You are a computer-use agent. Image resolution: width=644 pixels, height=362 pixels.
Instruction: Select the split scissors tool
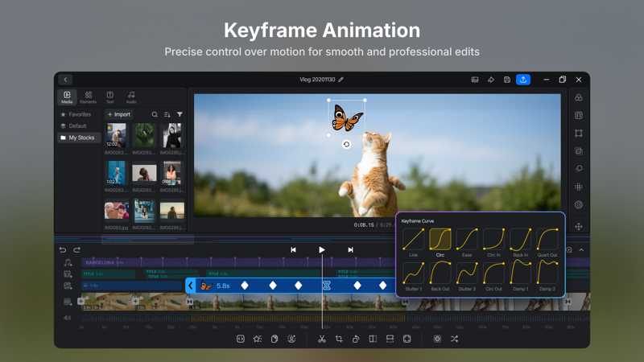321,339
